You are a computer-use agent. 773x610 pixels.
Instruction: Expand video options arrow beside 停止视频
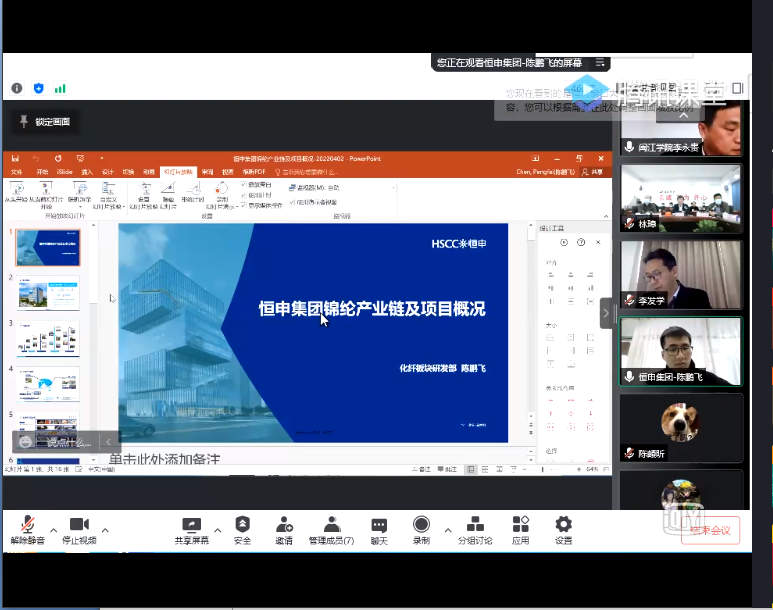tap(105, 530)
